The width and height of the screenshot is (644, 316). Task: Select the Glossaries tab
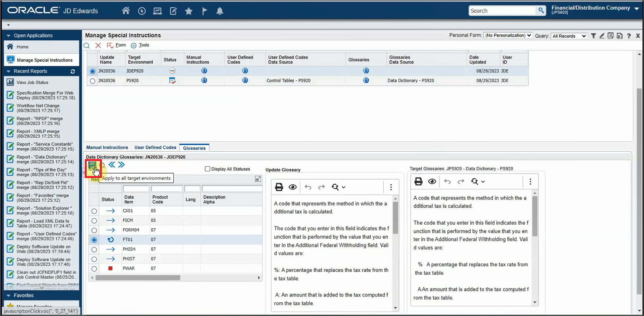pyautogui.click(x=194, y=148)
